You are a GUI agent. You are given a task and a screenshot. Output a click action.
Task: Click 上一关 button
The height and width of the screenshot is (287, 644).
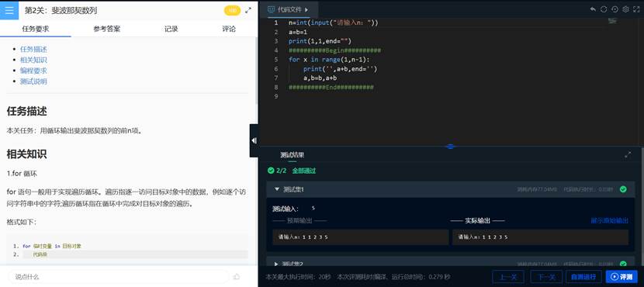pos(507,277)
